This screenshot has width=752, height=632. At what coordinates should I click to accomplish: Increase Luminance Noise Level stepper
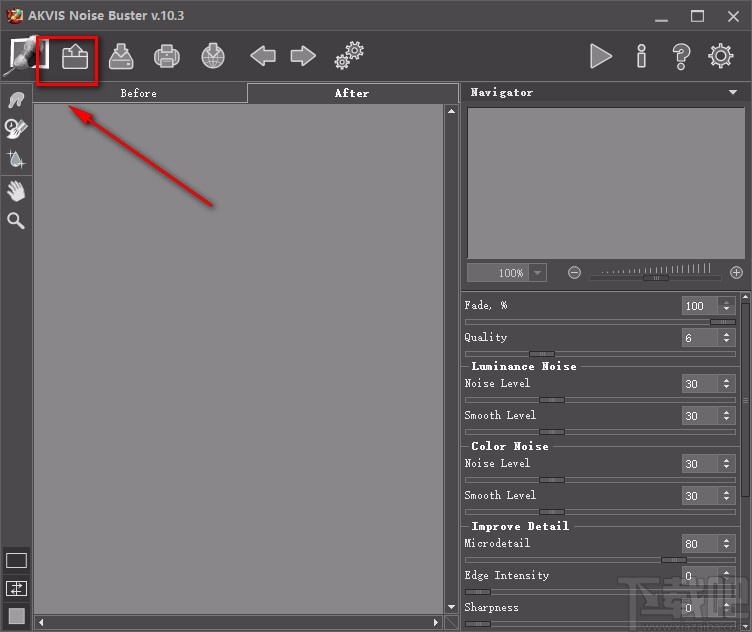[726, 380]
